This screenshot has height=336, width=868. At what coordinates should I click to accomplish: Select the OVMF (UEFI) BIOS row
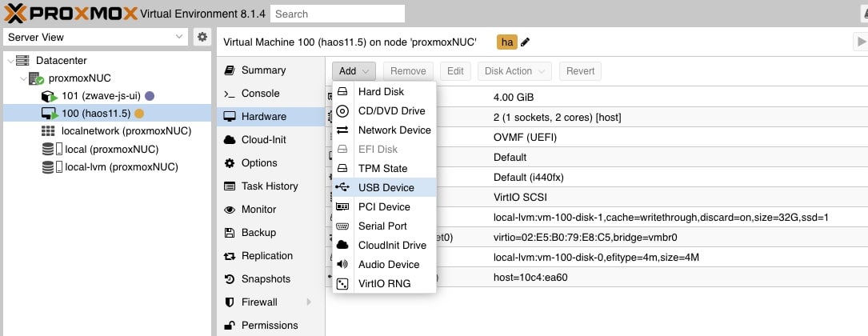click(597, 138)
